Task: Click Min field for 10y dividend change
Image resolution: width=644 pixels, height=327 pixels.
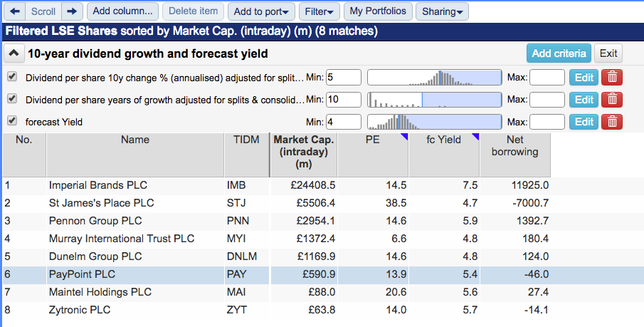Action: (x=344, y=78)
